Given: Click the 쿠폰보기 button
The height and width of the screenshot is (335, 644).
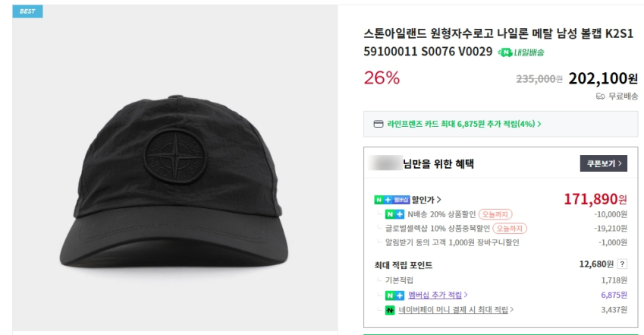Looking at the screenshot, I should 603,163.
